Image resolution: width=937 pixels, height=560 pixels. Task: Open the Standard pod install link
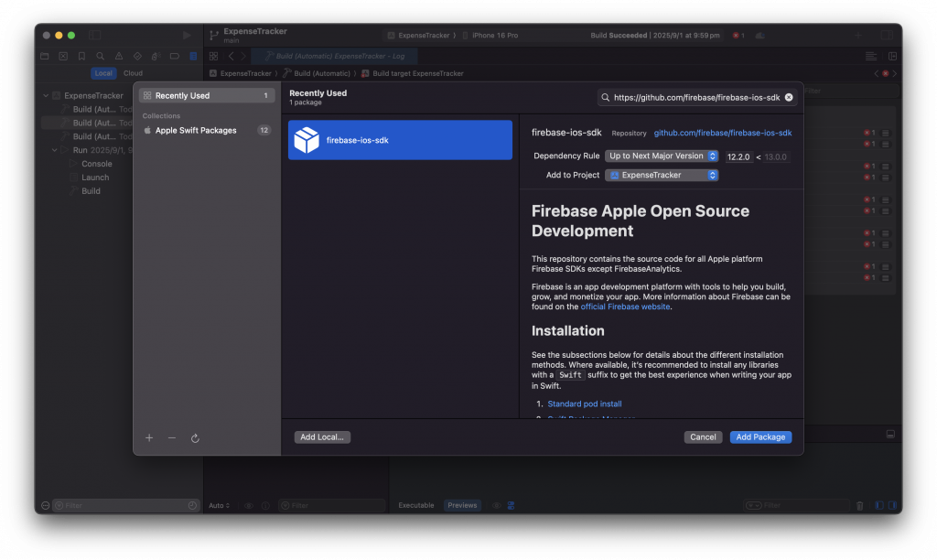coord(585,404)
